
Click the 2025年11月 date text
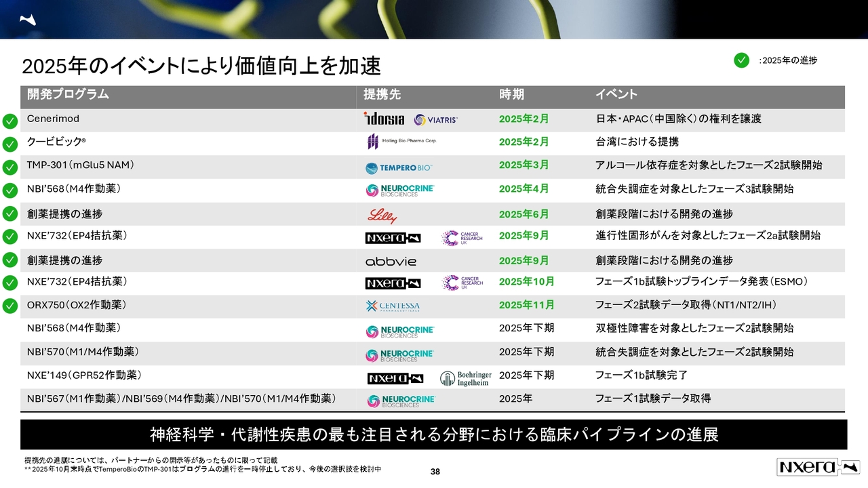[526, 305]
